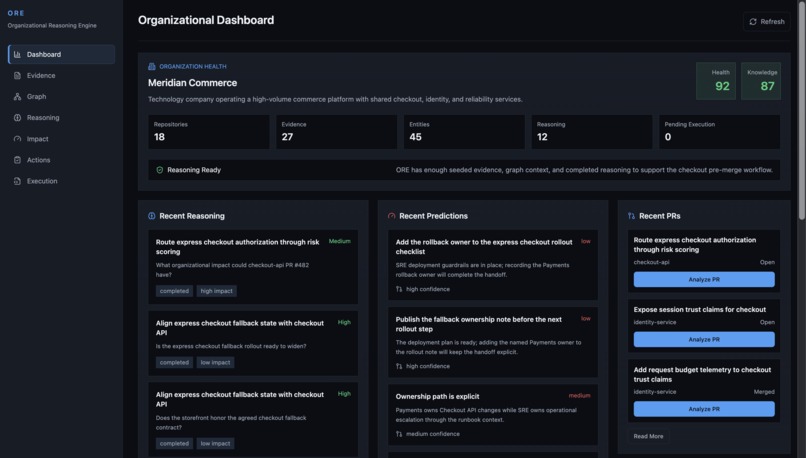Click the page vertical scrollbar
Viewport: 806px width, 458px height.
click(802, 111)
